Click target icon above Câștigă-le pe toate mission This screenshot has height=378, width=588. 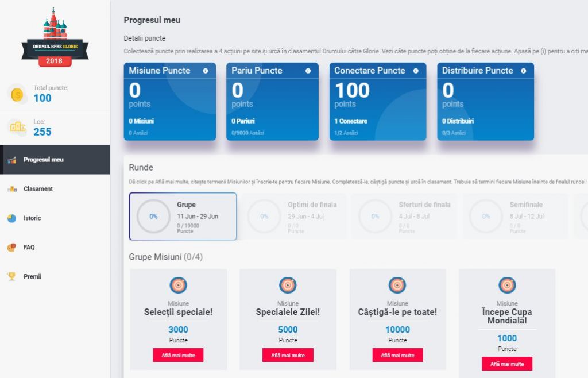[x=397, y=285]
